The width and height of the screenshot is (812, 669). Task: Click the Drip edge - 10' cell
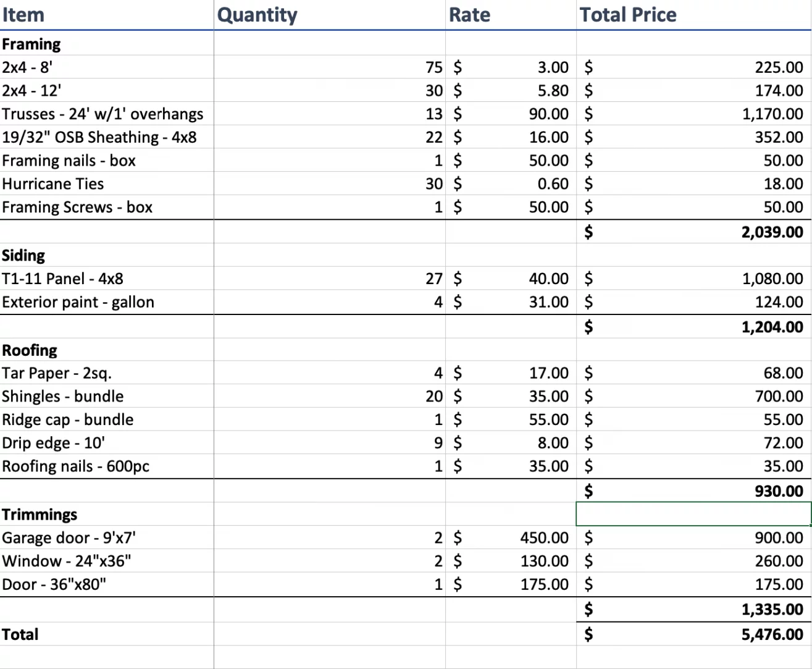[107, 443]
